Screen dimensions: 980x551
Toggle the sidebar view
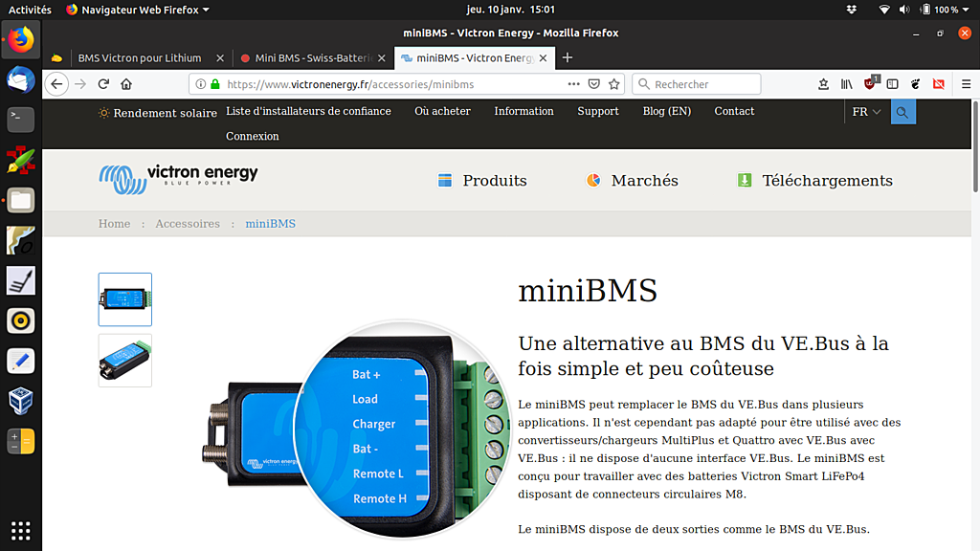pos(893,84)
